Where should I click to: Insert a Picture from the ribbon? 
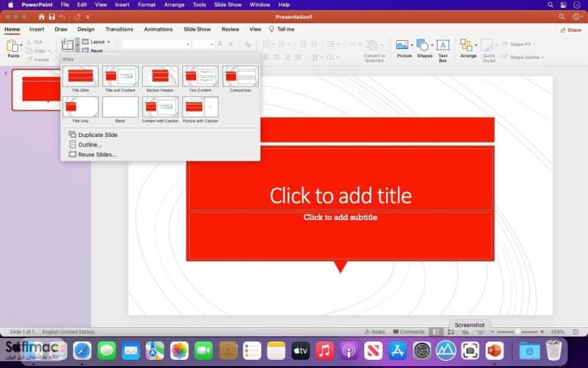tap(402, 45)
